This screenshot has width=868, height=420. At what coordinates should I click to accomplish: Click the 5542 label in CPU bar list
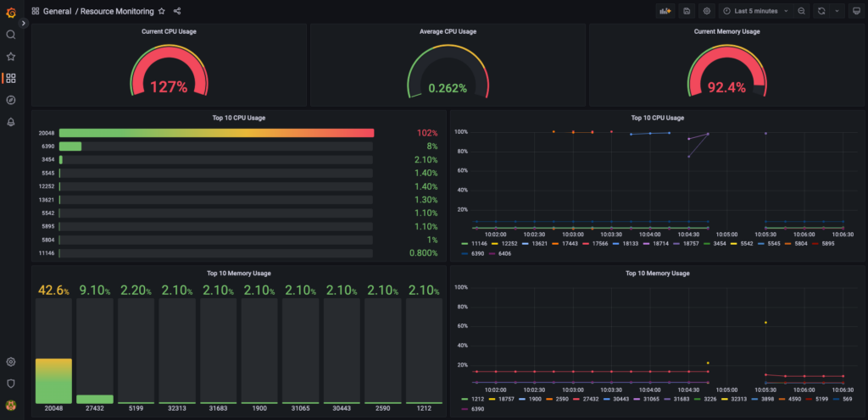tap(48, 213)
